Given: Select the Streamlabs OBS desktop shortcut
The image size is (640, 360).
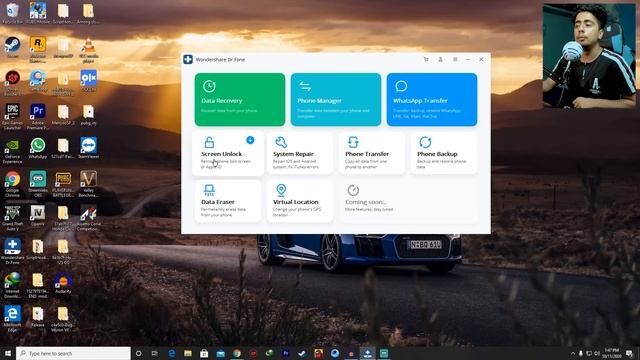Looking at the screenshot, I should point(38,184).
